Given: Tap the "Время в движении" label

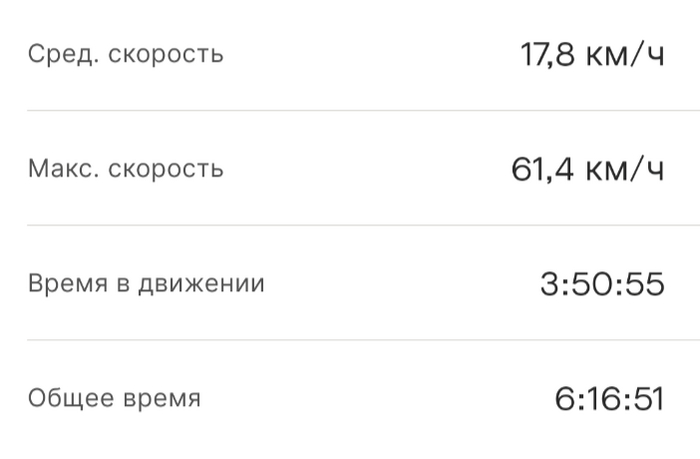Looking at the screenshot, I should point(146,283).
